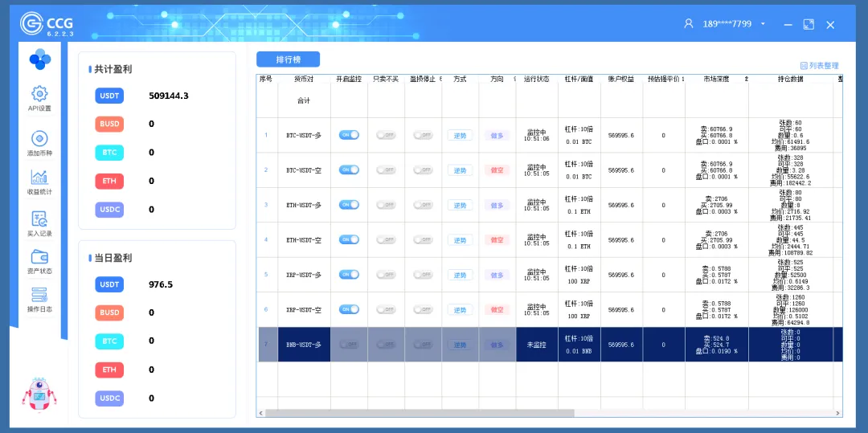Click the 持仓数据 column header
The image size is (868, 433).
pyautogui.click(x=791, y=79)
